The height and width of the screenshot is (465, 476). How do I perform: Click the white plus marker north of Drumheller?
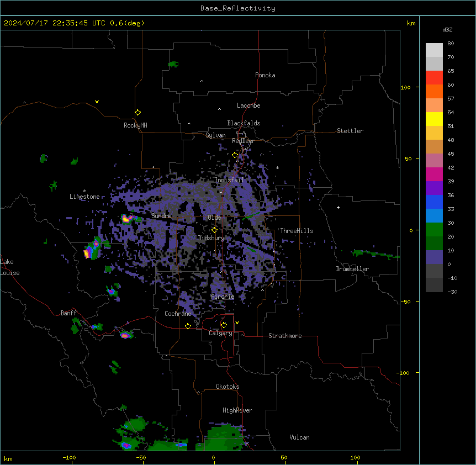point(338,207)
